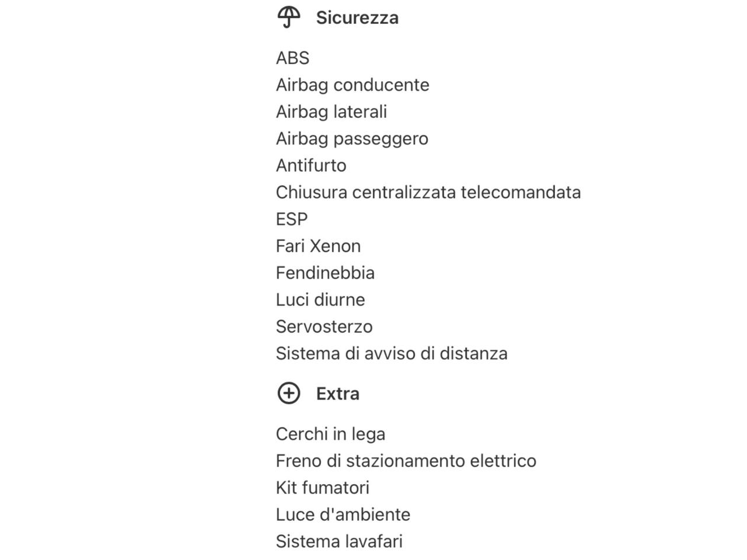This screenshot has width=747, height=560.
Task: Click the umbrella icon beside Sicurezza
Action: point(288,17)
